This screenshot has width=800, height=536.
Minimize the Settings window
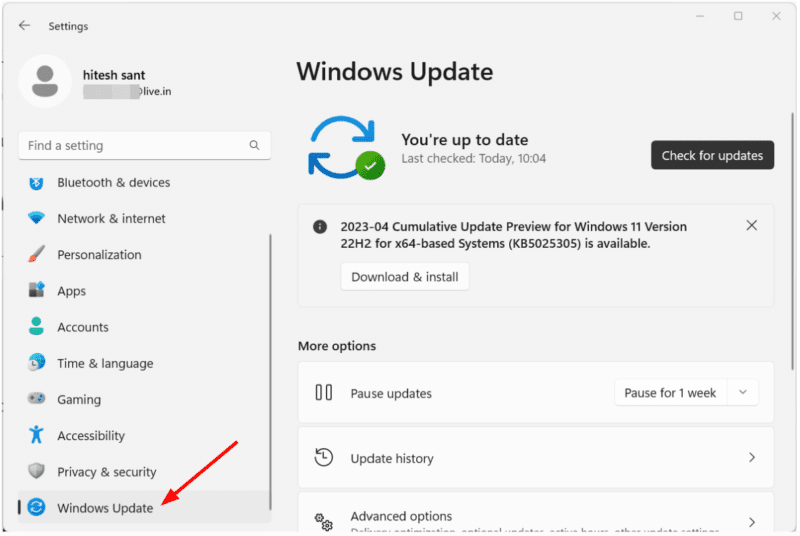700,16
